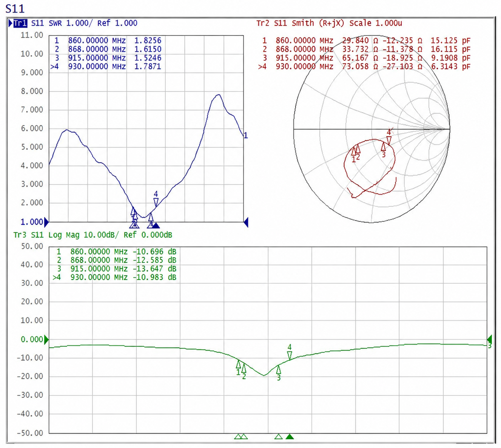Pick marker 4 on the Log Mag trace
This screenshot has width=501, height=448.
coord(290,355)
